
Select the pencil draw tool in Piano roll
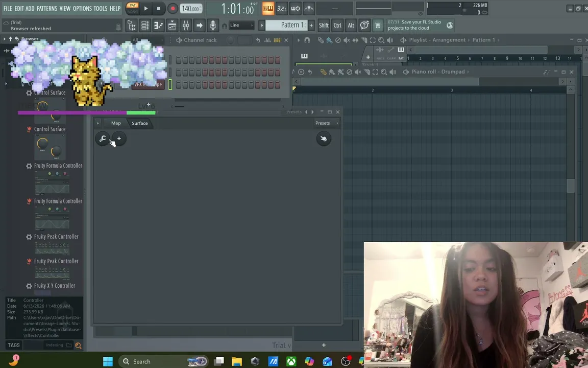point(323,72)
